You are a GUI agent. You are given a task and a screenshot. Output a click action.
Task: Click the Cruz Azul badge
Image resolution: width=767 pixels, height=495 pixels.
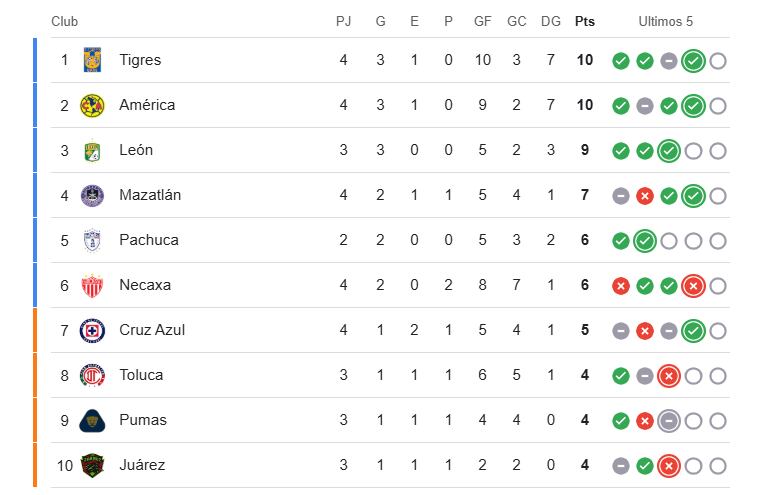pyautogui.click(x=92, y=330)
